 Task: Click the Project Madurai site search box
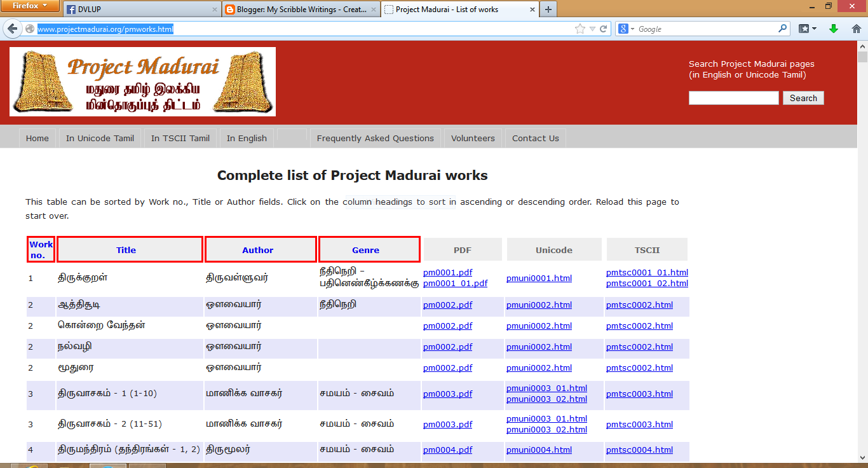pyautogui.click(x=733, y=98)
